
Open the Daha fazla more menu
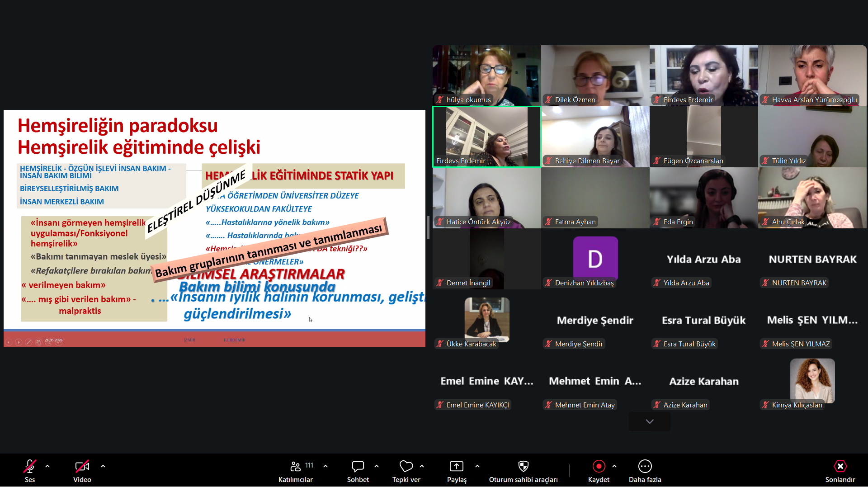click(645, 471)
